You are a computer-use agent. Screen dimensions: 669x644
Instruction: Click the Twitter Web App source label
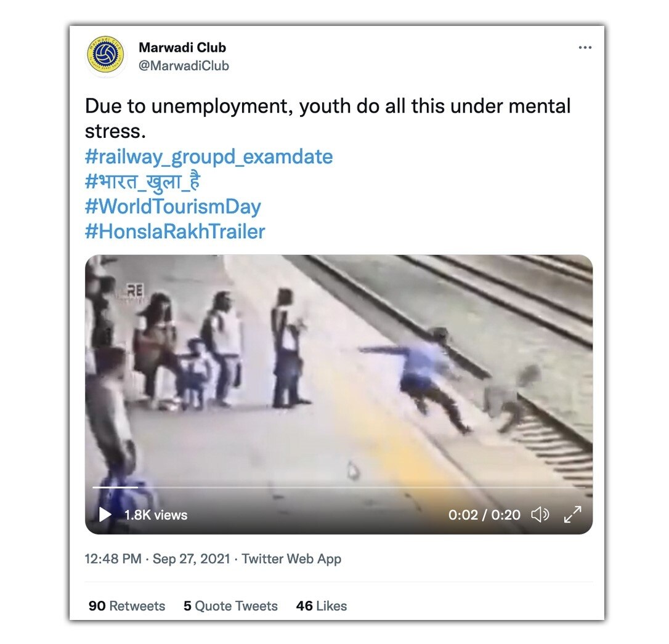[x=291, y=558]
